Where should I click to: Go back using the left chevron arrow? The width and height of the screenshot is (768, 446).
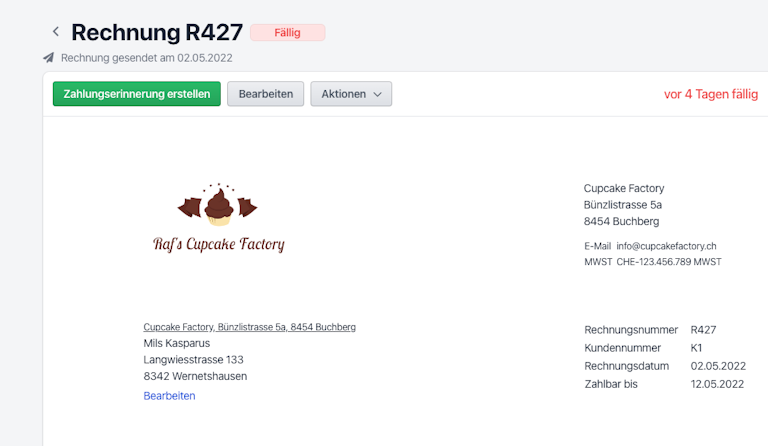pos(56,32)
